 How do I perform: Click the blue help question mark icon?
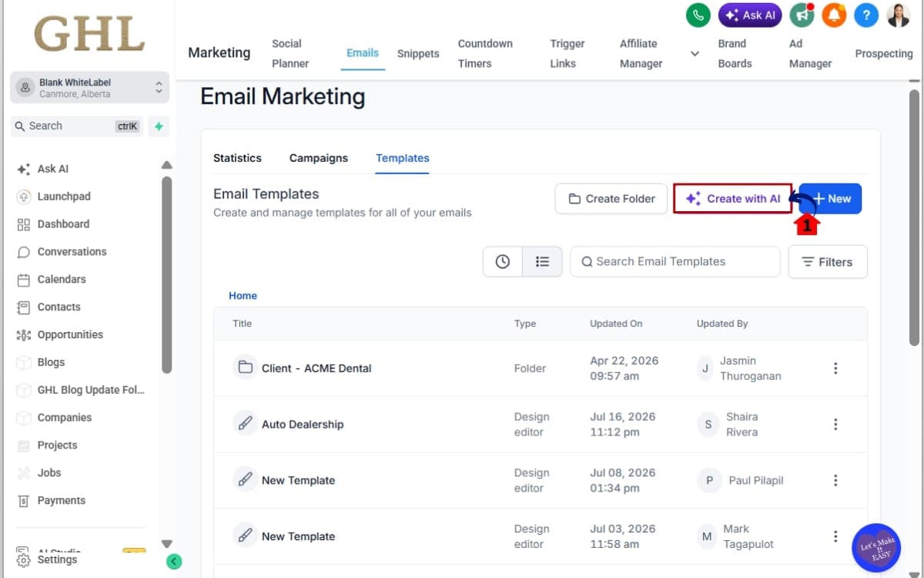(x=866, y=15)
